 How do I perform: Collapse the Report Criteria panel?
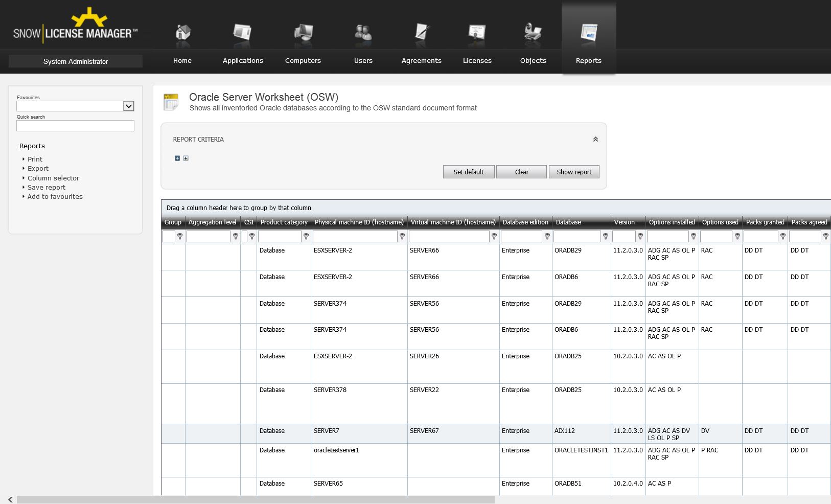(595, 140)
